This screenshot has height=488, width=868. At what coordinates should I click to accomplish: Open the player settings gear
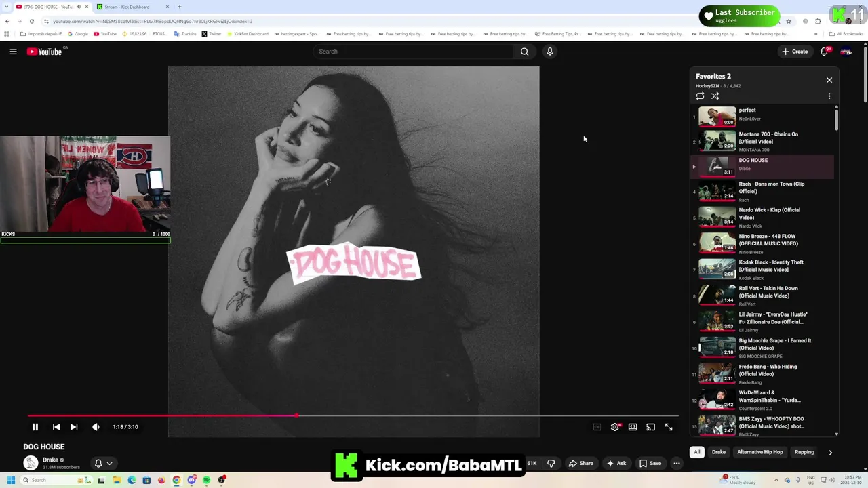[x=615, y=427]
